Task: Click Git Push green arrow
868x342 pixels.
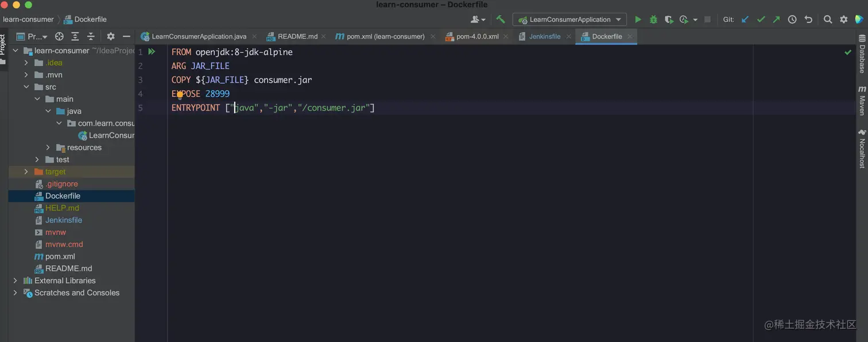Action: [x=776, y=20]
